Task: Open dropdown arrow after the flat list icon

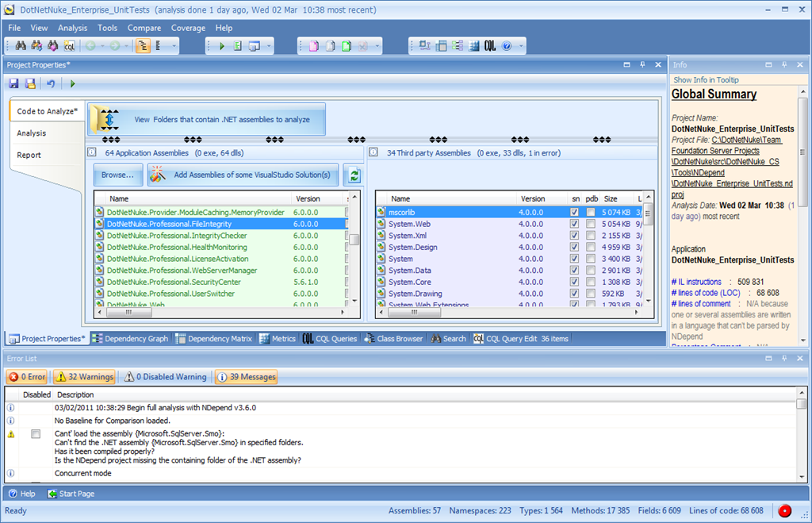Action: 174,46
